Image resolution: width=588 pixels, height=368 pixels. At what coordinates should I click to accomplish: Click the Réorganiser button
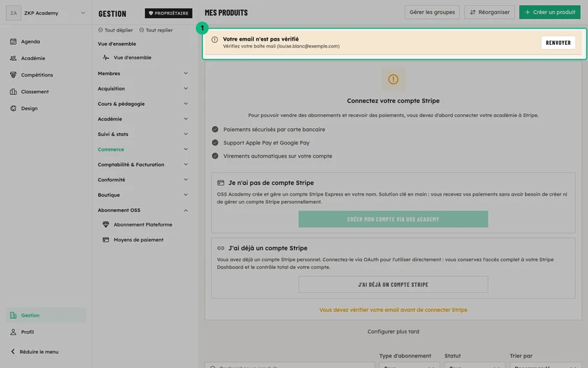tap(489, 13)
